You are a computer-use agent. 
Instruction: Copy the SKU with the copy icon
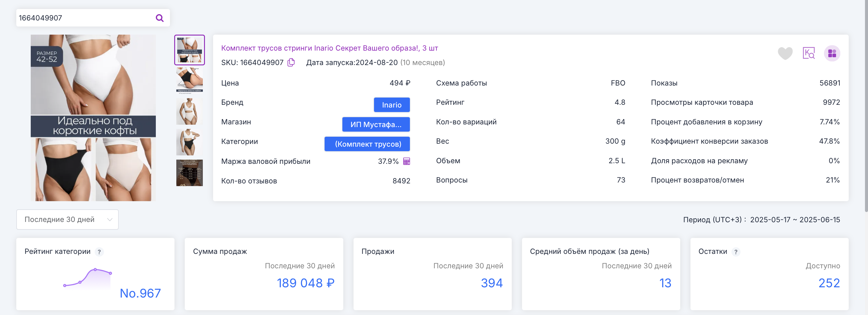point(291,63)
